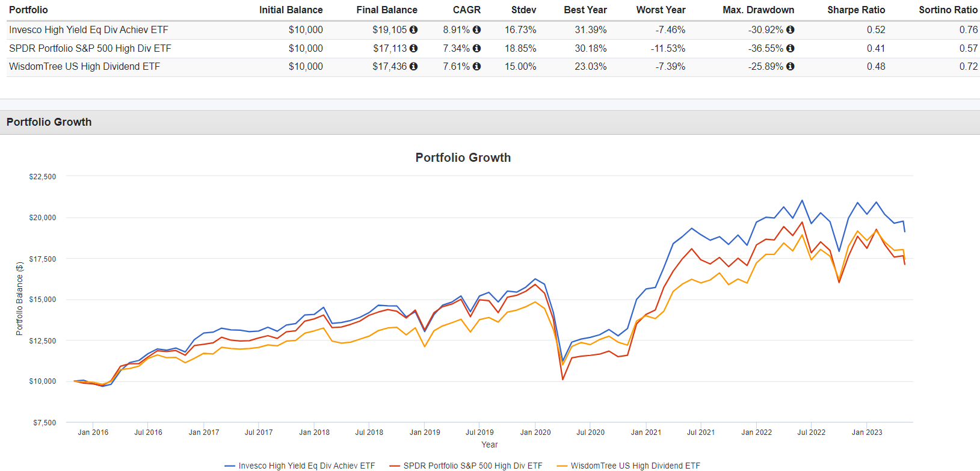Click the Best Year column header
Screen dimensions: 980x471
(585, 10)
